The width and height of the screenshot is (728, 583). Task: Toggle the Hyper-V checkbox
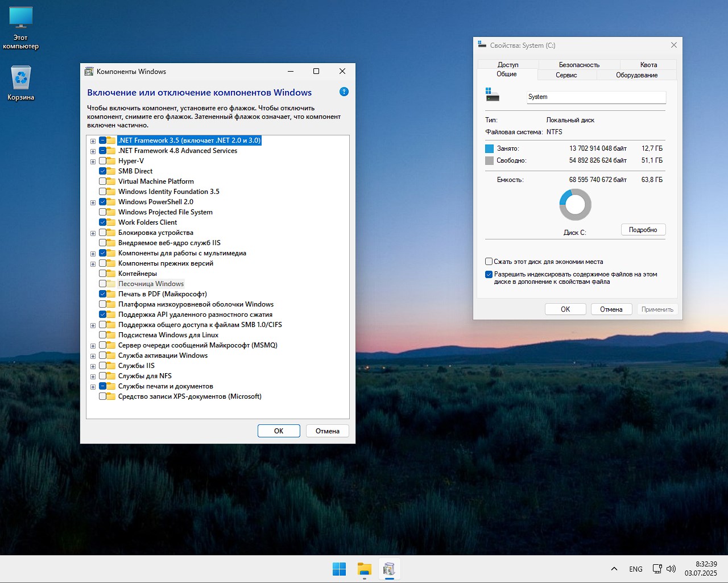(x=102, y=161)
